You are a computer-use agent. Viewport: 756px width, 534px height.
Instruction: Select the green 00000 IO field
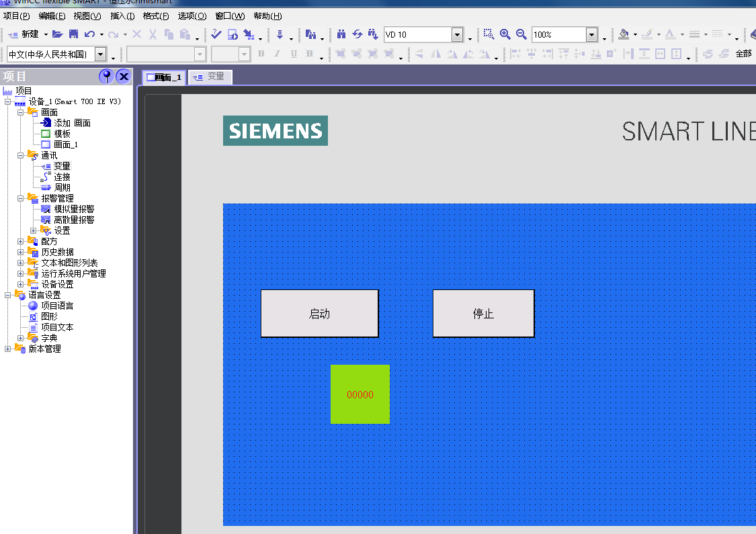pyautogui.click(x=360, y=394)
